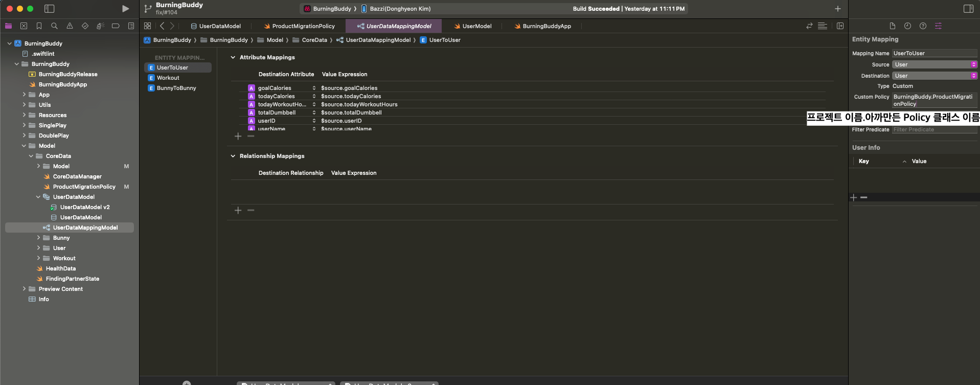Go back in editor history

(162, 26)
